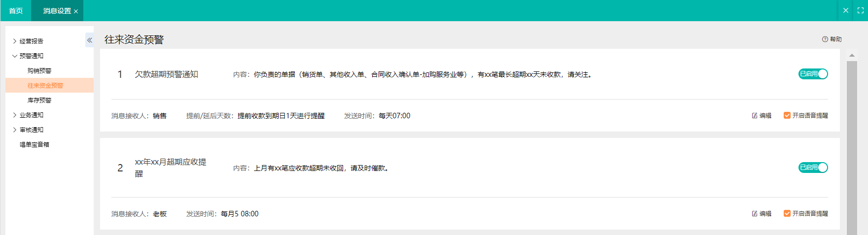This screenshot has height=235, width=868.
Task: Click the text 提前收款到期日1天进行提醒
Action: (281, 116)
